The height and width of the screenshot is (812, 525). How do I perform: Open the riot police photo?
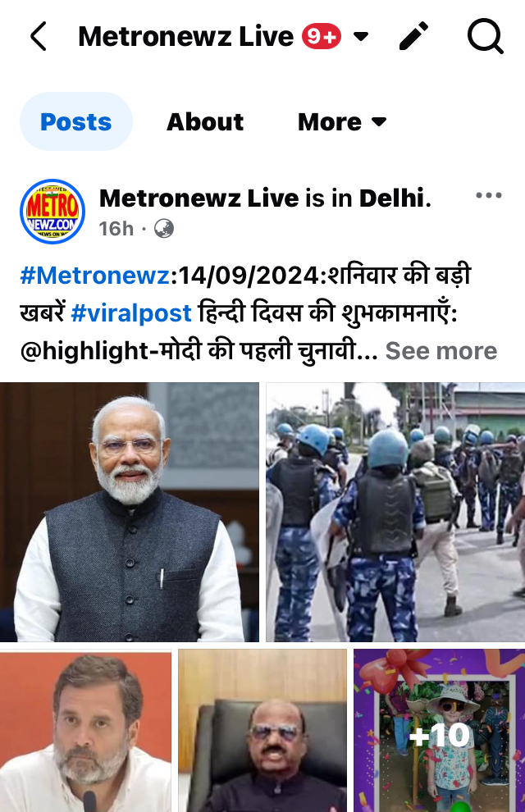395,512
